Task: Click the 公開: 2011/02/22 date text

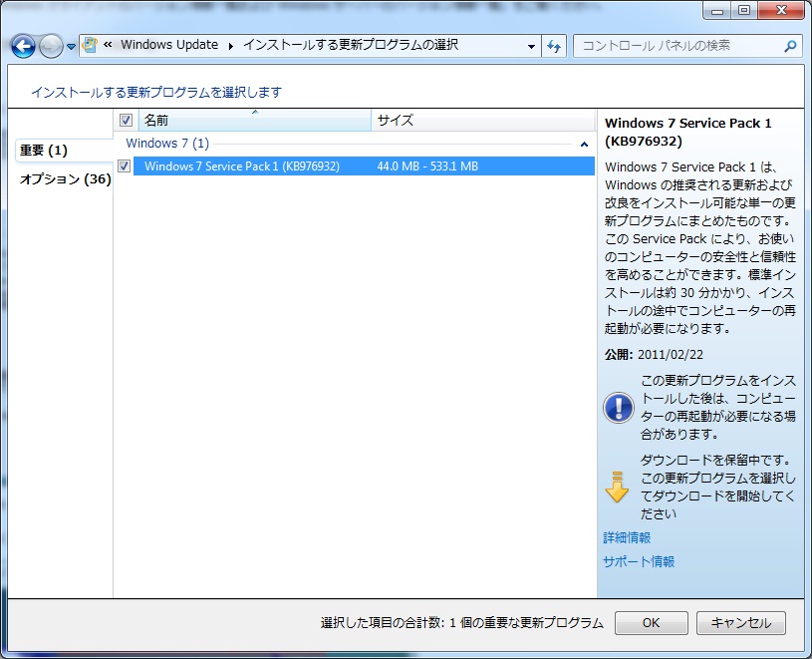Action: pyautogui.click(x=654, y=354)
